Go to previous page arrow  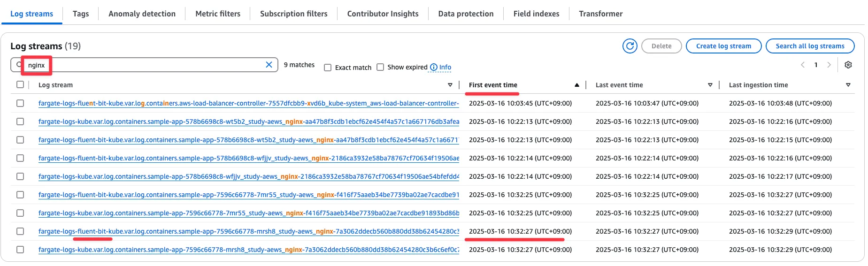(x=803, y=65)
